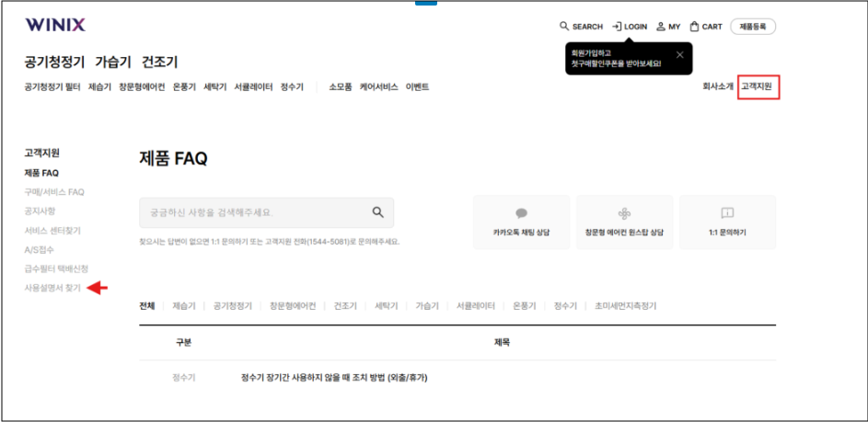Open the 고객지원 menu
Screen dimensions: 868x422
[757, 86]
